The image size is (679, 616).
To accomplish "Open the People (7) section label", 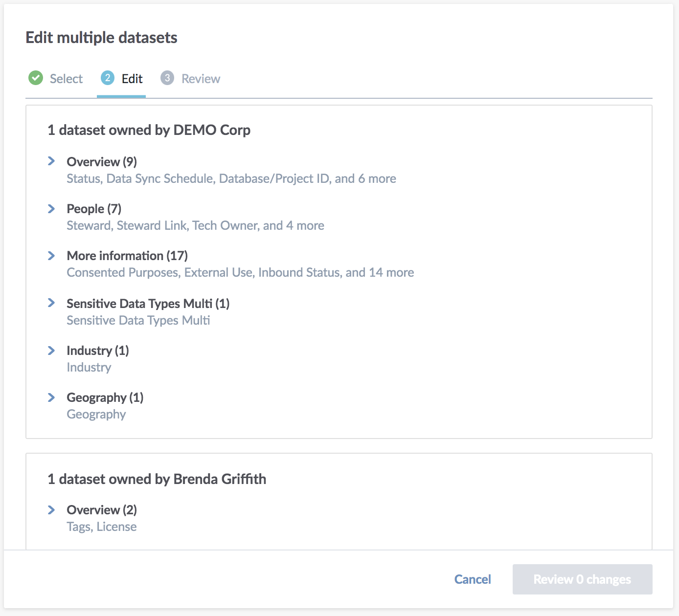I will tap(94, 209).
